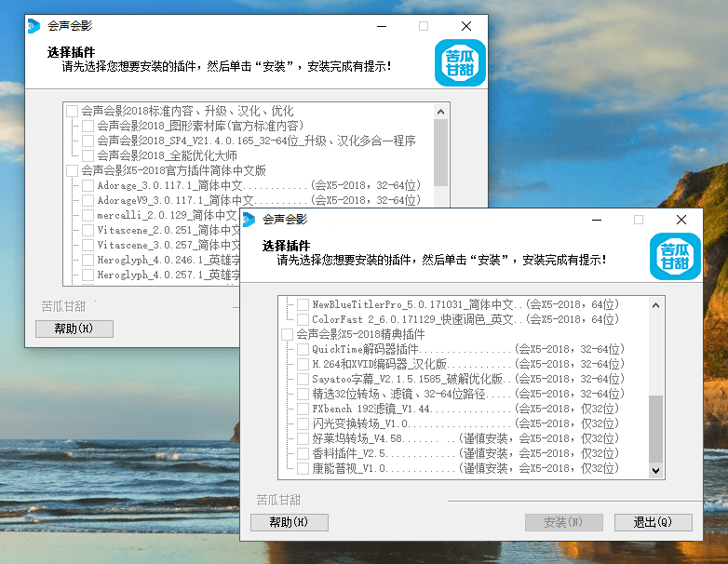
Task: Minimize the back 会声会影 window
Action: pos(382,26)
